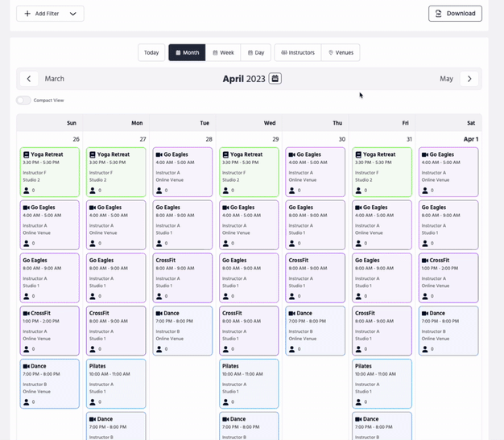Click attendee person icon on Sunday Yoga Retreat

[x=27, y=191]
